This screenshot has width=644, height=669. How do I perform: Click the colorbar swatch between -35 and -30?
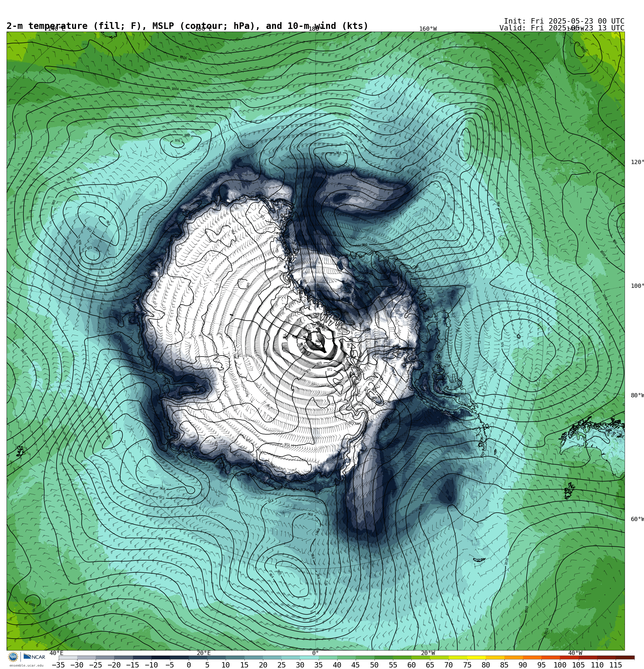click(x=68, y=657)
